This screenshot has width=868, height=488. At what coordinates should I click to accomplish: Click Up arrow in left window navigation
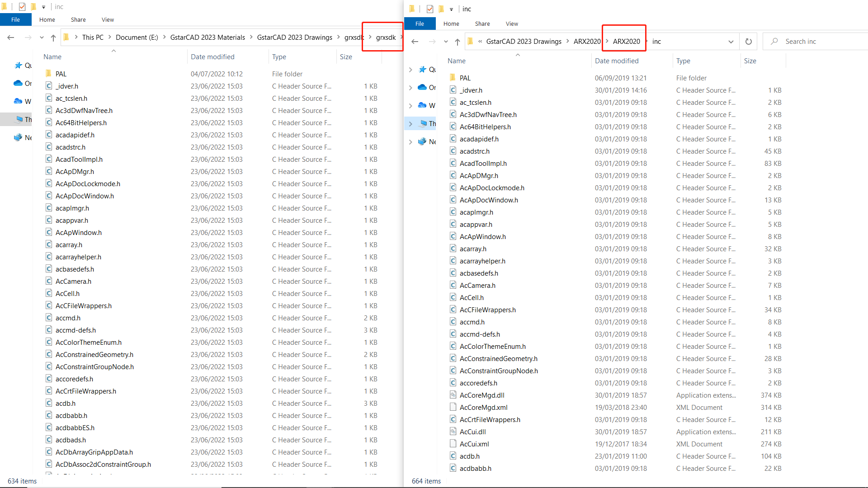point(53,38)
